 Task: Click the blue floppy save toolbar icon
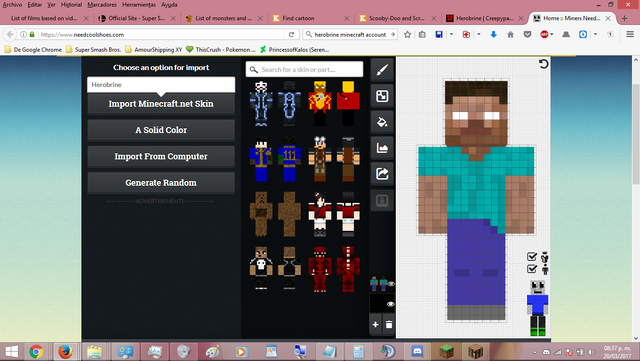[439, 35]
